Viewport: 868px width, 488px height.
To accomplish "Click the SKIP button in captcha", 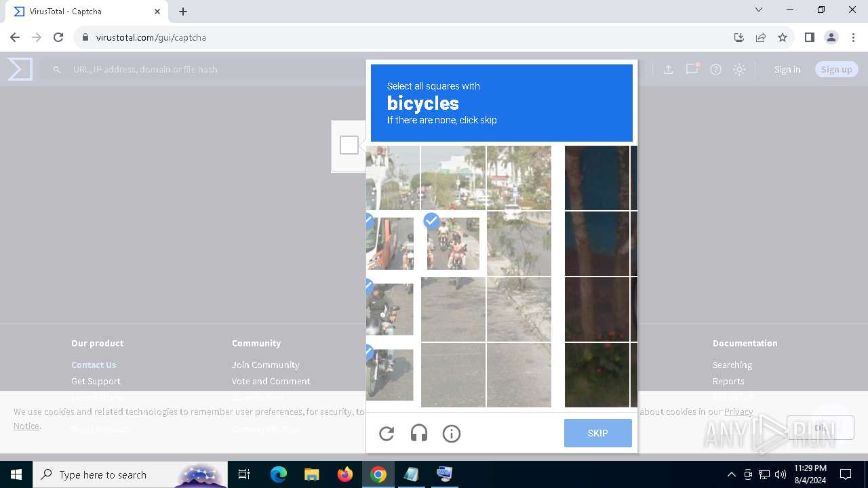I will click(597, 433).
